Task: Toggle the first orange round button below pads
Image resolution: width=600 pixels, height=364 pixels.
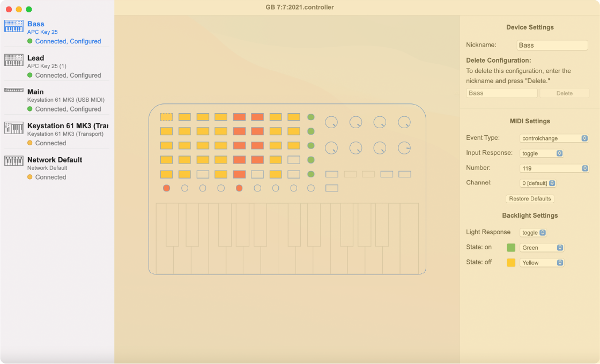Action: coord(166,188)
